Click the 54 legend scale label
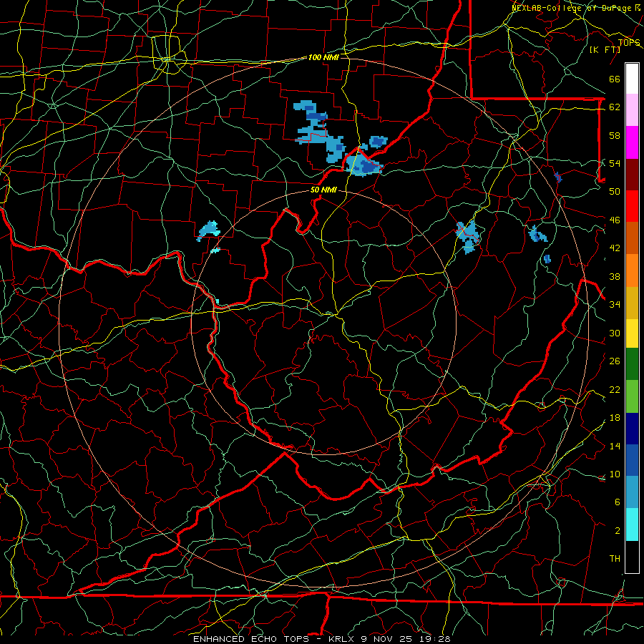 [x=615, y=163]
